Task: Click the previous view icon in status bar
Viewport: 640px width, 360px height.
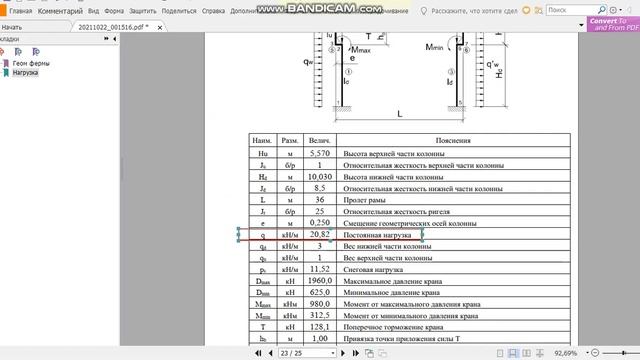Action: (x=369, y=353)
